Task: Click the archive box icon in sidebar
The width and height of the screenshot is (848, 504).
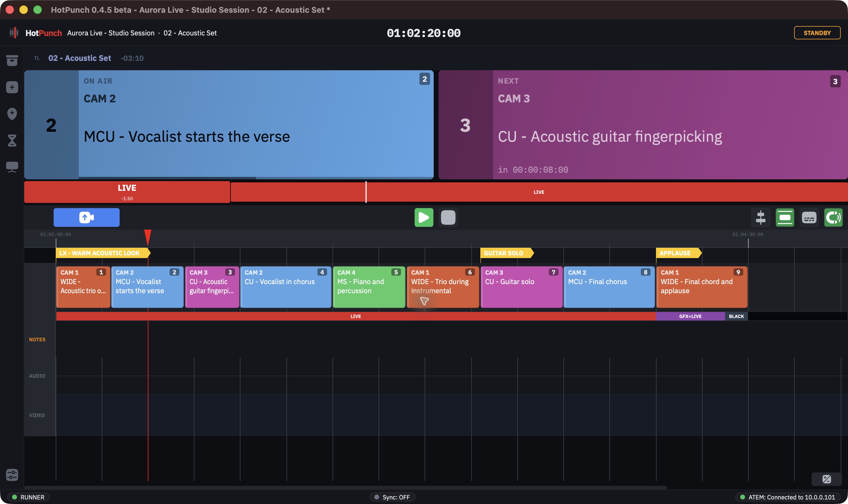Action: click(12, 61)
